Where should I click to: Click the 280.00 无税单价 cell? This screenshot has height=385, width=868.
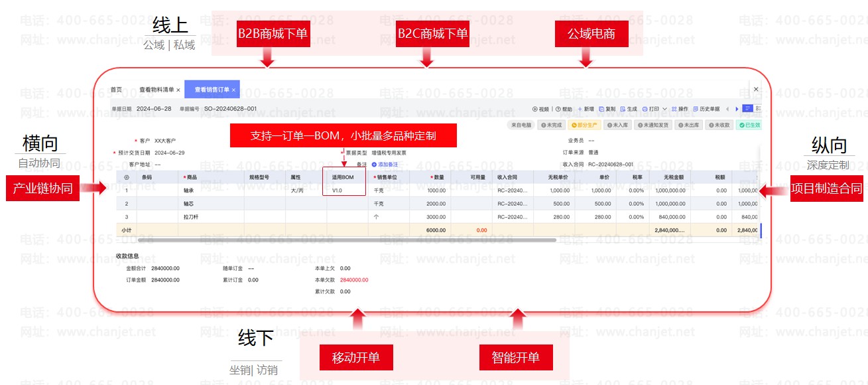[x=561, y=217]
